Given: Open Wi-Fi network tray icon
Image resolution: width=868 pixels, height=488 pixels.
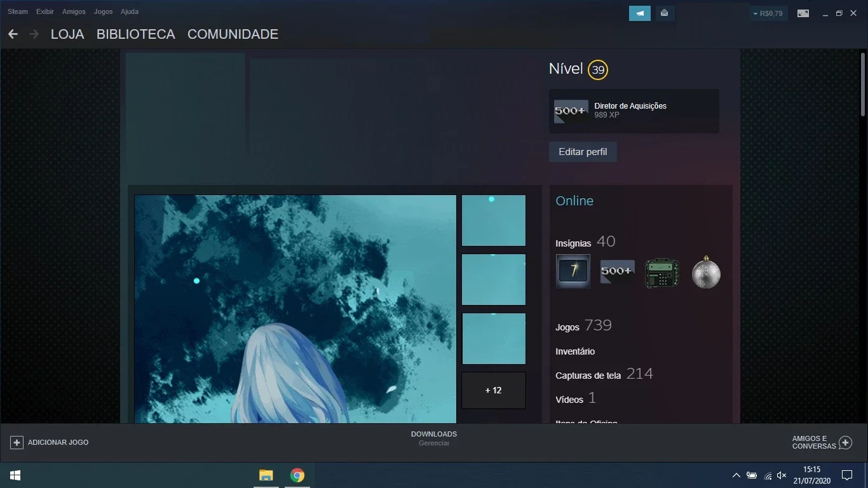Looking at the screenshot, I should pyautogui.click(x=768, y=475).
